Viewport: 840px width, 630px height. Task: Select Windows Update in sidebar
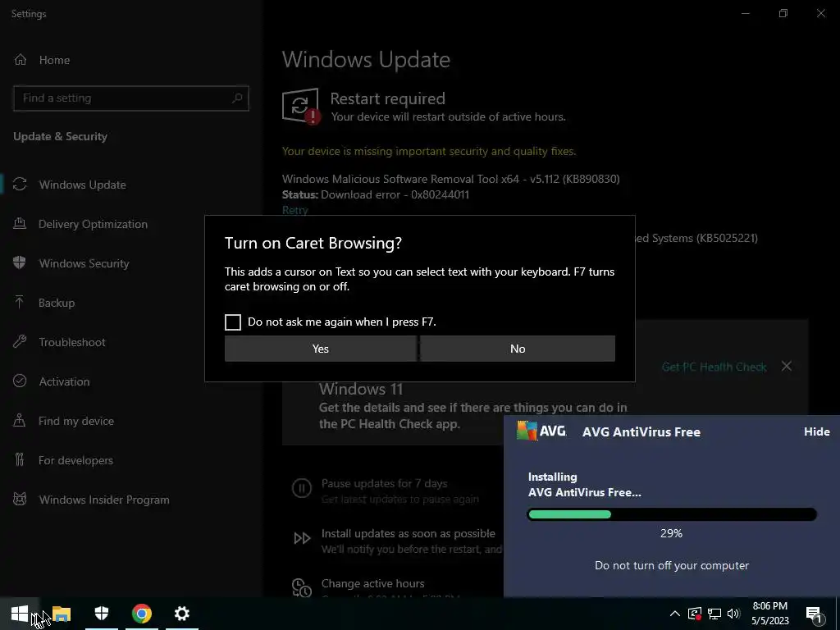[83, 185]
